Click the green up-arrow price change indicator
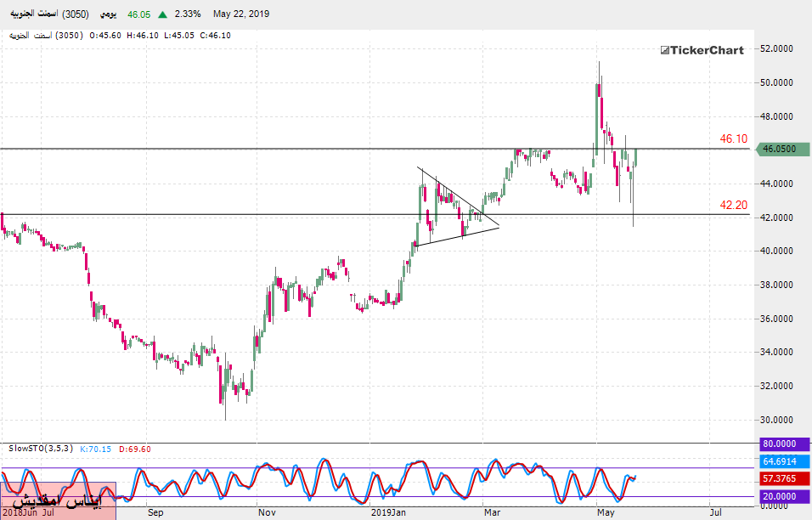 click(x=162, y=14)
